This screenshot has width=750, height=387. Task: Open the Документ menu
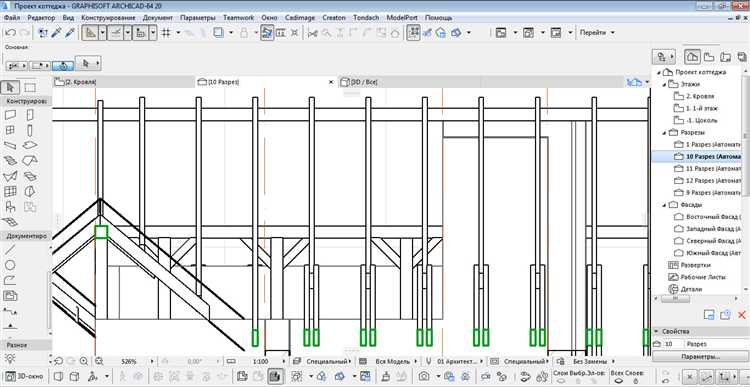click(157, 18)
